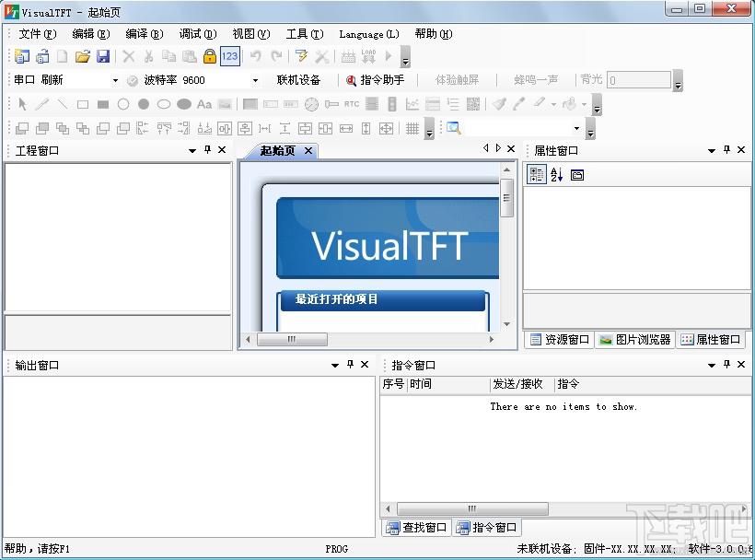Open the 帮助(H) menu
The height and width of the screenshot is (560, 755).
434,34
